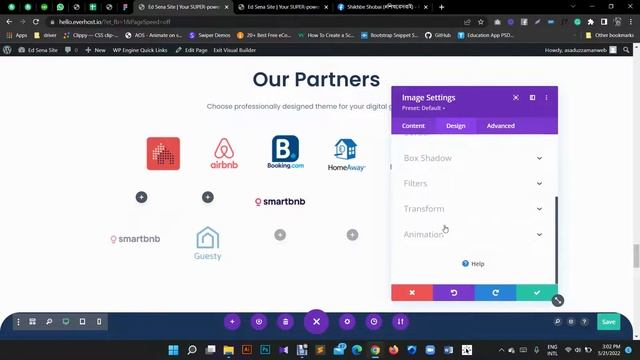Click the gray plus below Booking.com logo
640x360 pixels.
tap(280, 235)
